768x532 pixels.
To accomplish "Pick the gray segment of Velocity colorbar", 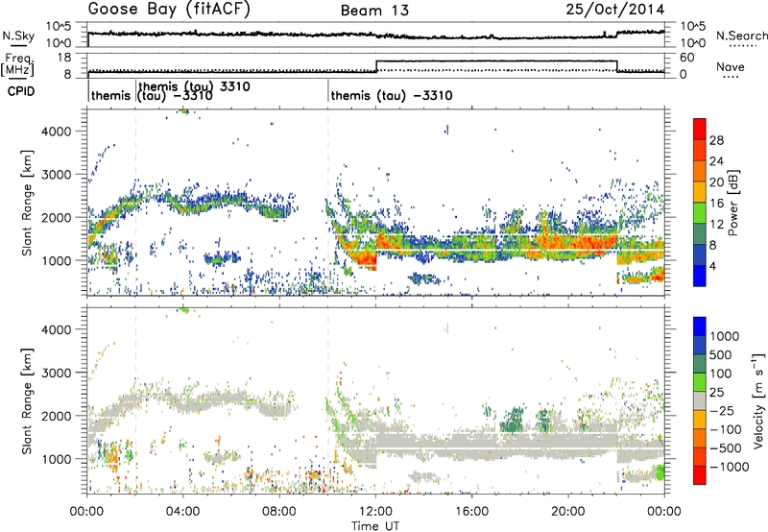I will pyautogui.click(x=700, y=400).
